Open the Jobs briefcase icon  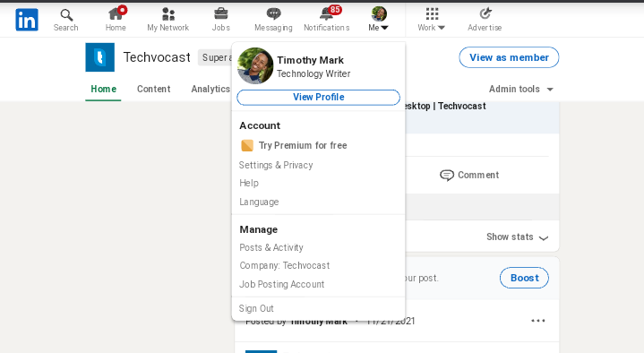[x=221, y=14]
